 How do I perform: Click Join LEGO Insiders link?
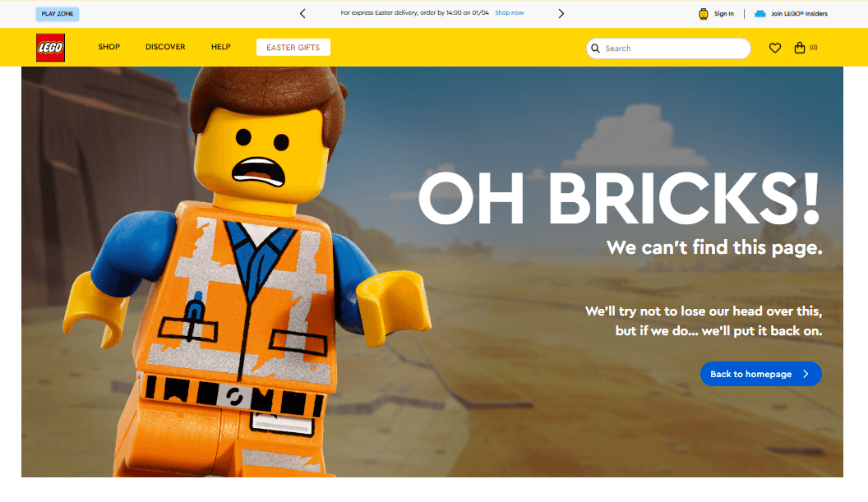pos(799,14)
